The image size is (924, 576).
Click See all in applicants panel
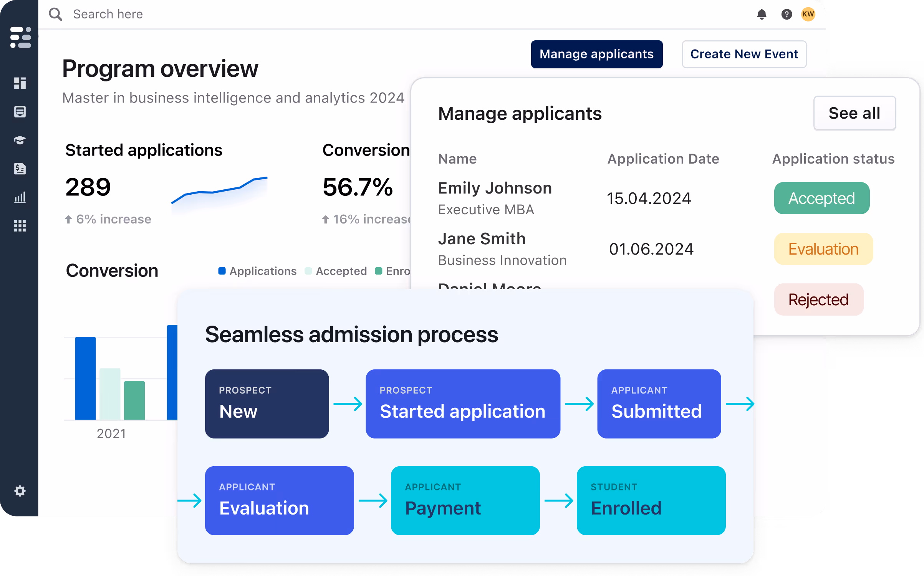[854, 113]
